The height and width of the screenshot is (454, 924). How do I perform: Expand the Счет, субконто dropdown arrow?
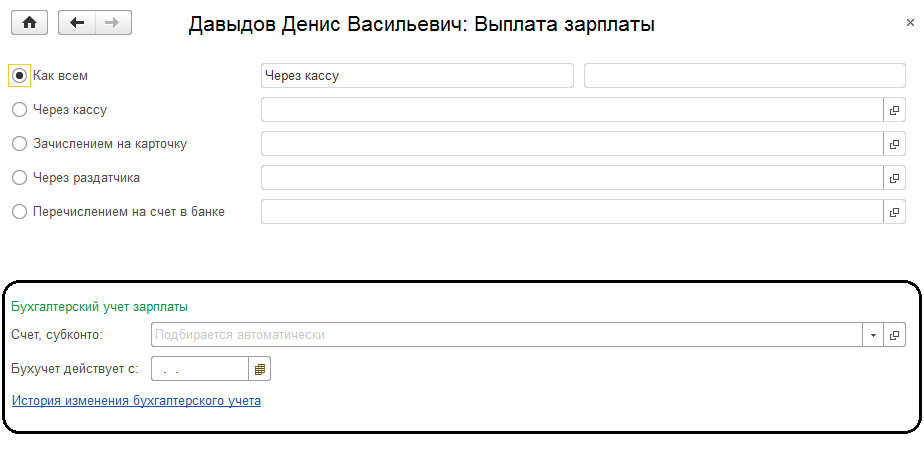(873, 335)
